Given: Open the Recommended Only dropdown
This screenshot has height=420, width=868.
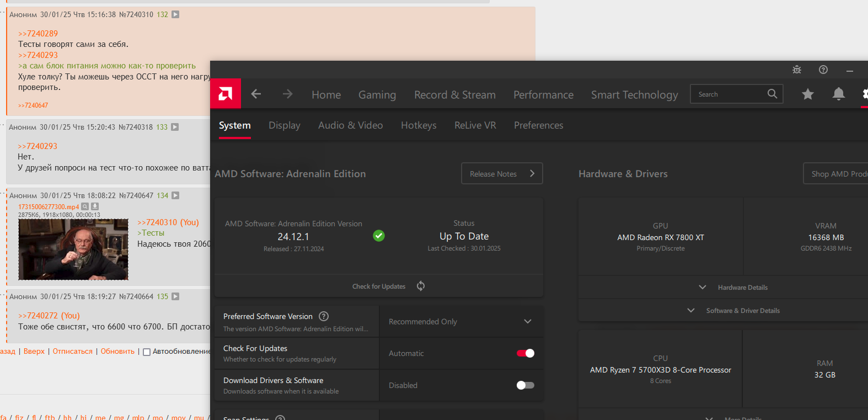Looking at the screenshot, I should (x=460, y=322).
